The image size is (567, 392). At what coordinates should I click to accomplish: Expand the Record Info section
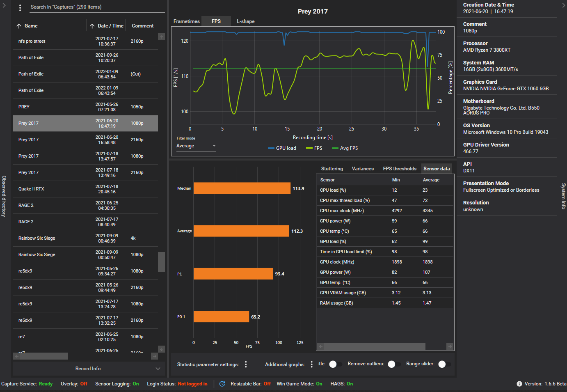tap(89, 369)
